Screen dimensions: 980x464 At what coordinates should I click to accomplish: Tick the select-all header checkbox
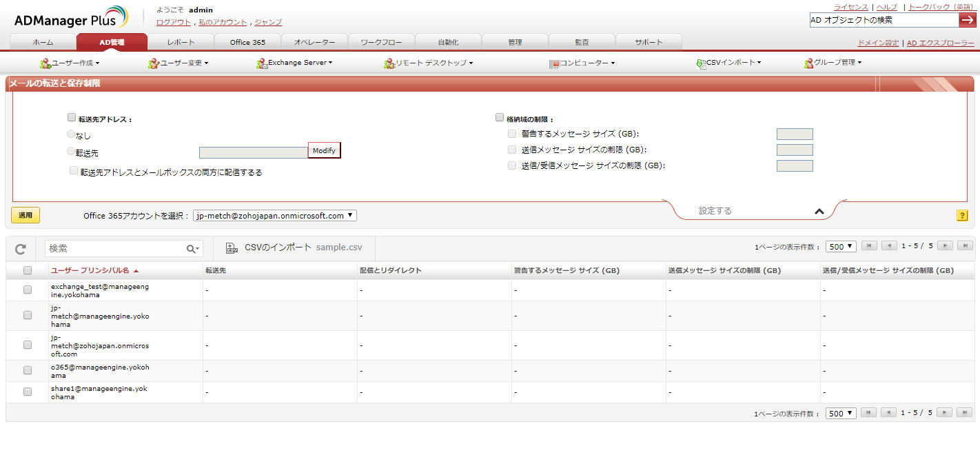click(x=28, y=270)
